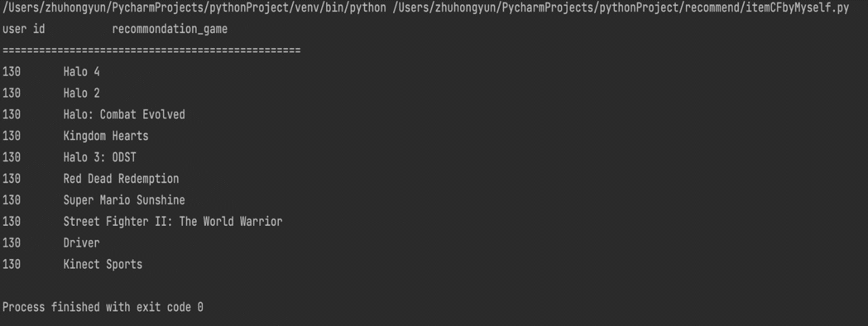Image resolution: width=868 pixels, height=326 pixels.
Task: Click the 'Kingdom Hearts' result line
Action: [106, 136]
